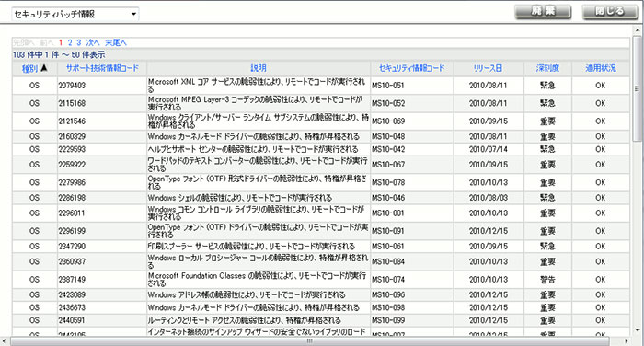Click vertical scrollbar up arrow

click(x=637, y=30)
